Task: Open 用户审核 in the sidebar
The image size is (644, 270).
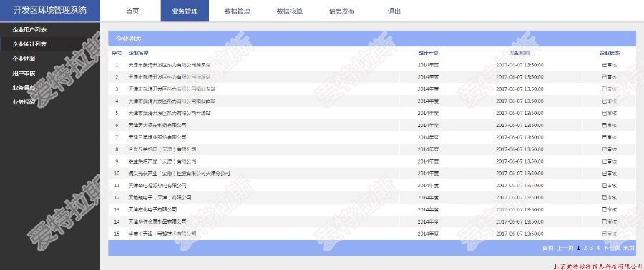Action: coord(24,73)
